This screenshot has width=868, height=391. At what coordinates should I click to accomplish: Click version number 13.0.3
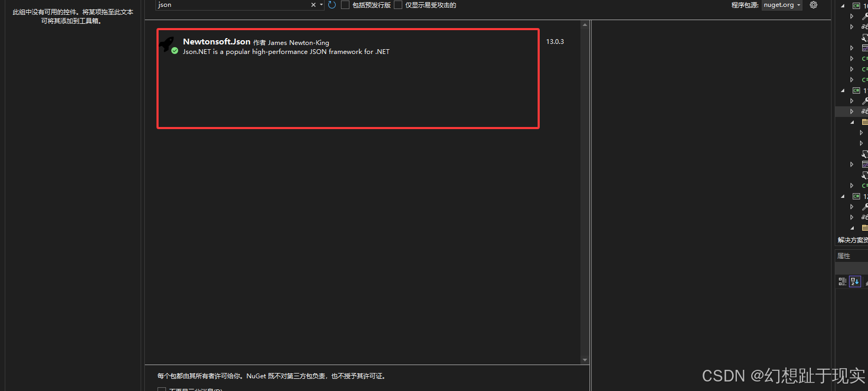[x=555, y=41]
